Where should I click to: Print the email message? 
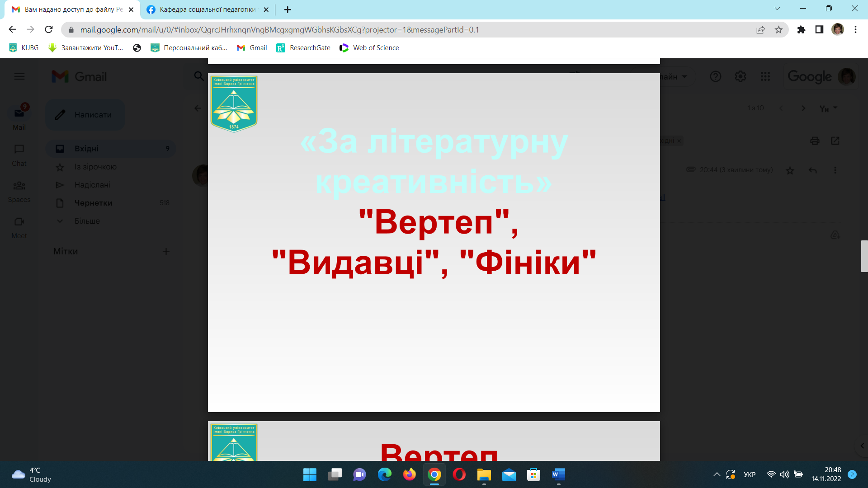815,141
